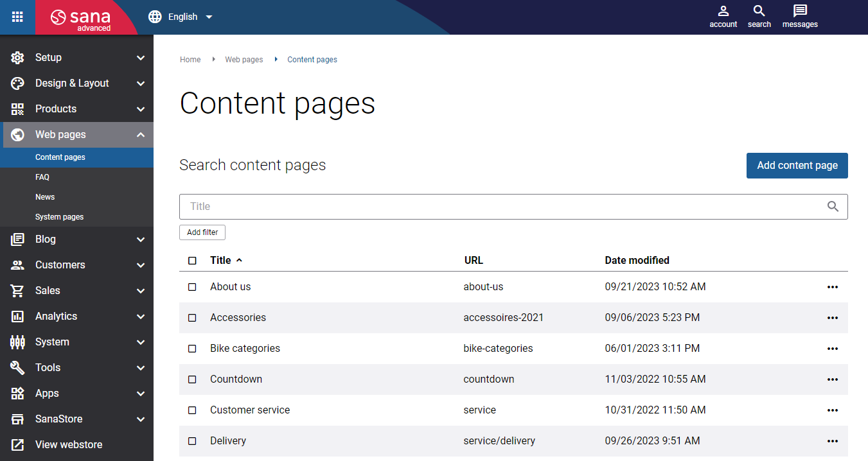The width and height of the screenshot is (868, 461).
Task: Open the English language dropdown
Action: (181, 17)
